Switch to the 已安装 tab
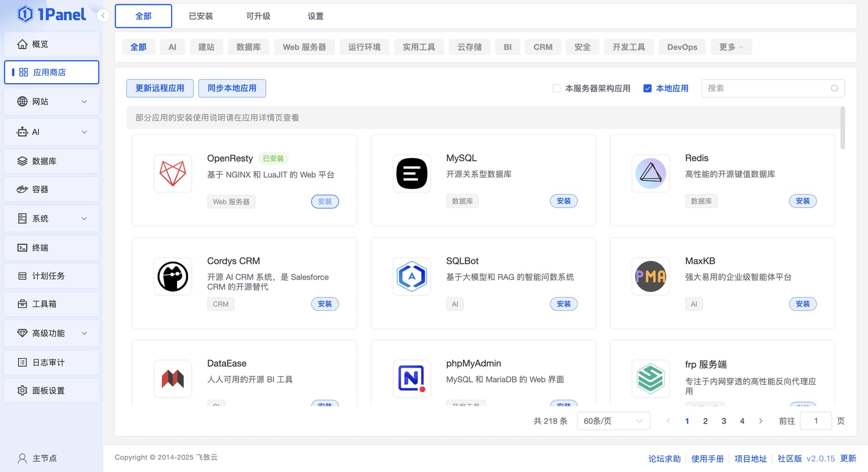This screenshot has width=868, height=472. 201,16
